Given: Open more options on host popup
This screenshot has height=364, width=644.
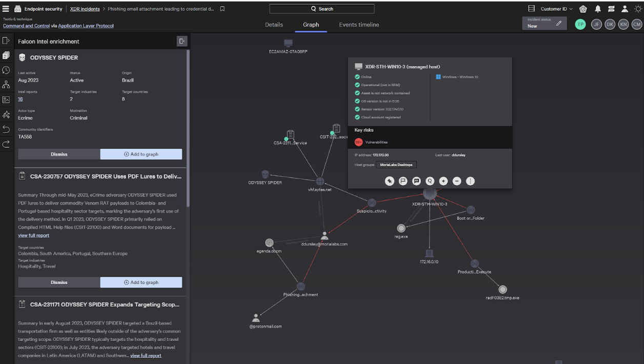Looking at the screenshot, I should (470, 181).
